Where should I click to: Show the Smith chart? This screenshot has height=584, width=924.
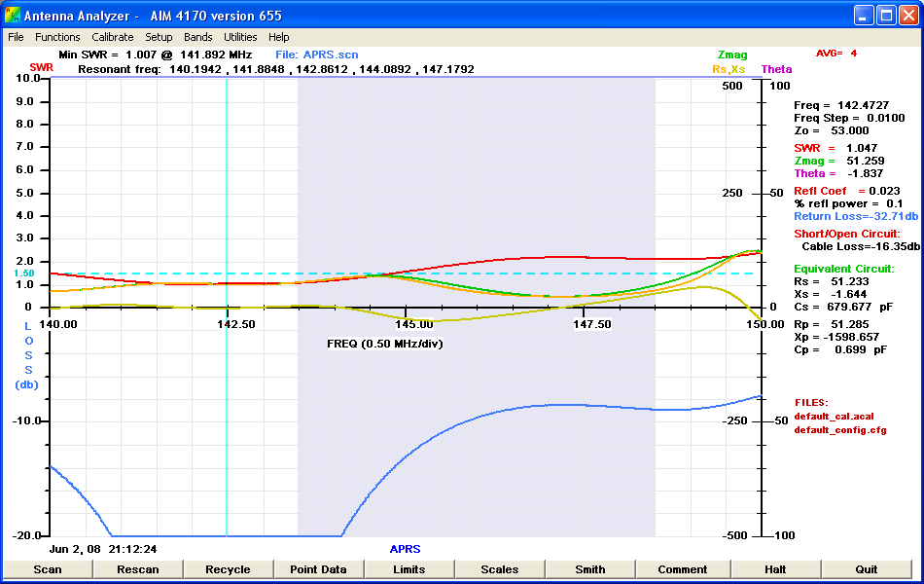[x=589, y=569]
